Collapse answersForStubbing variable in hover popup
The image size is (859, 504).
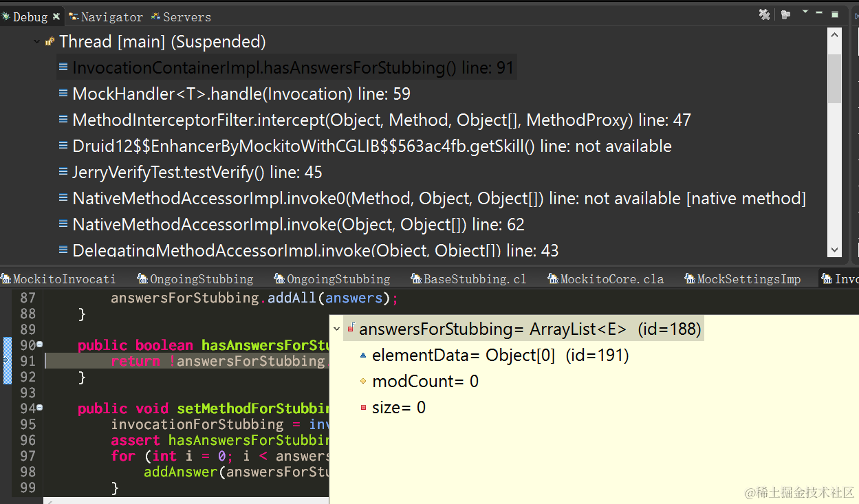click(x=336, y=329)
